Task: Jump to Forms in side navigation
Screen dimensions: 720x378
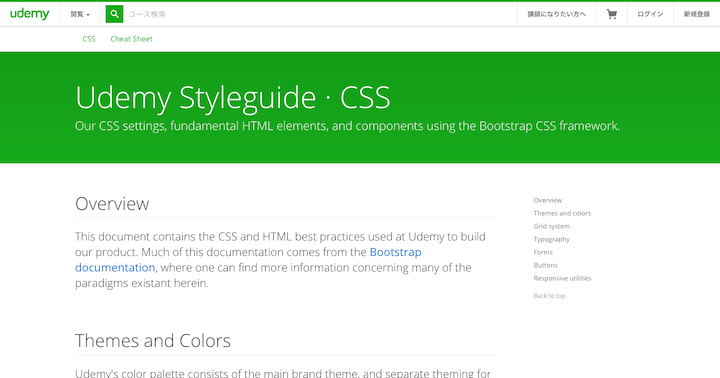Action: click(543, 252)
